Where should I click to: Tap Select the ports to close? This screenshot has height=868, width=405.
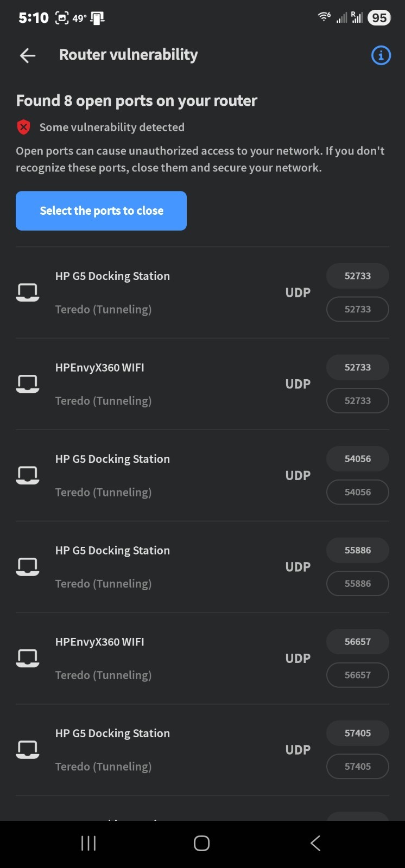[101, 210]
